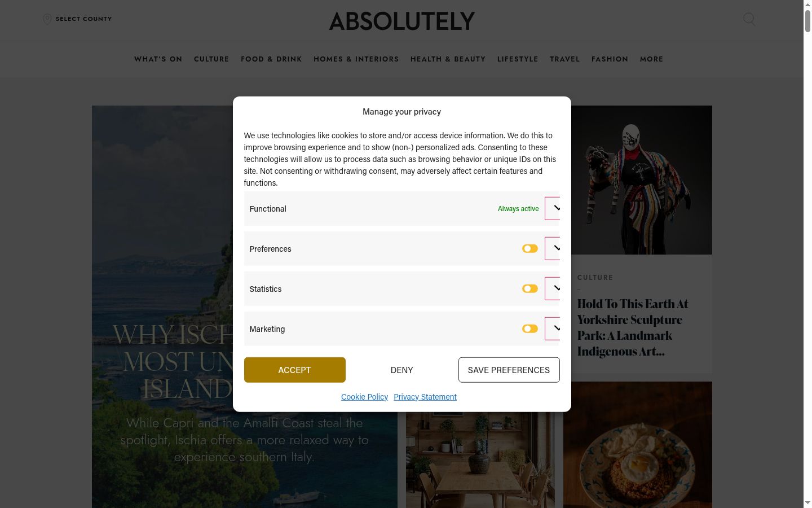Open the More menu

pos(651,59)
